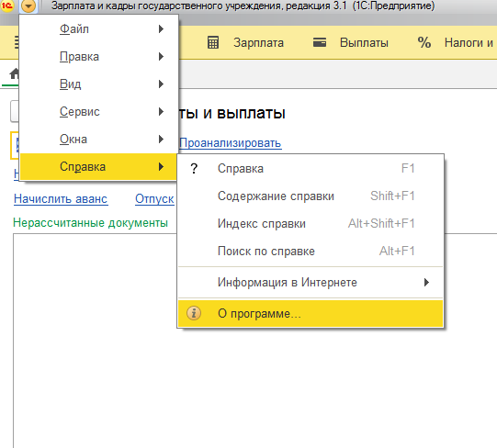Expand the arrow next to Вид
The height and width of the screenshot is (448, 497).
point(161,84)
